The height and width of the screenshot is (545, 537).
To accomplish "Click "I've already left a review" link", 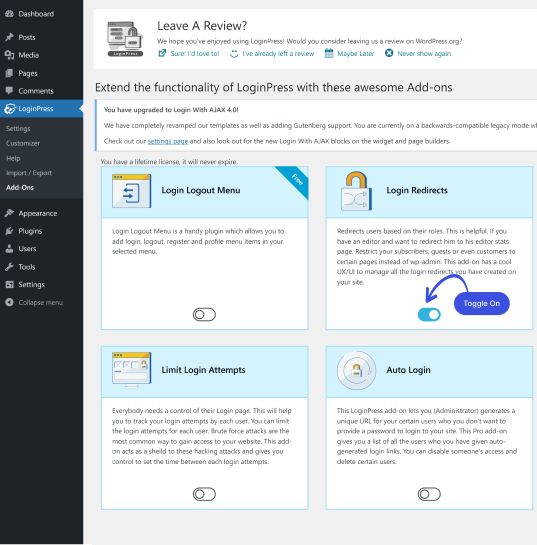I will click(x=278, y=54).
